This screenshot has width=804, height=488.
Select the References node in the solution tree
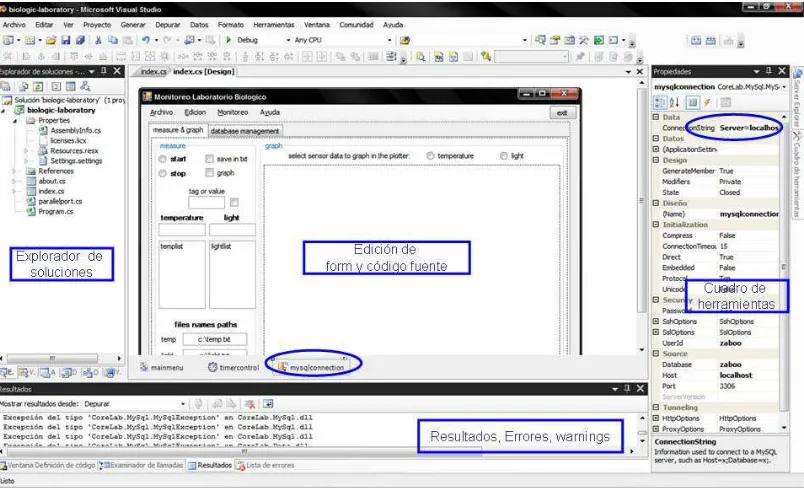[x=56, y=171]
